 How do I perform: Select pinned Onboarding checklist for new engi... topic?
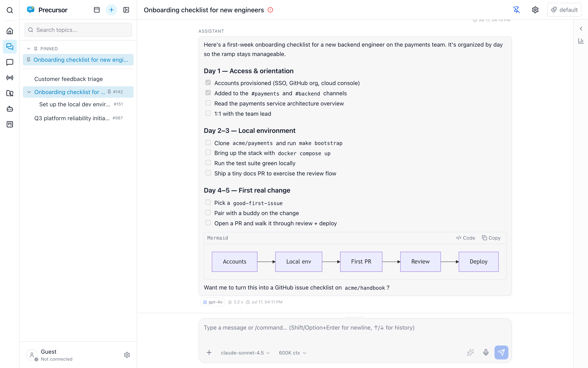[78, 60]
